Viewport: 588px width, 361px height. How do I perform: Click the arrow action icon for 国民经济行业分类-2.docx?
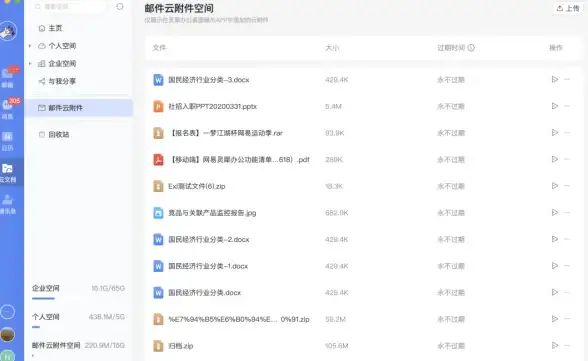555,239
